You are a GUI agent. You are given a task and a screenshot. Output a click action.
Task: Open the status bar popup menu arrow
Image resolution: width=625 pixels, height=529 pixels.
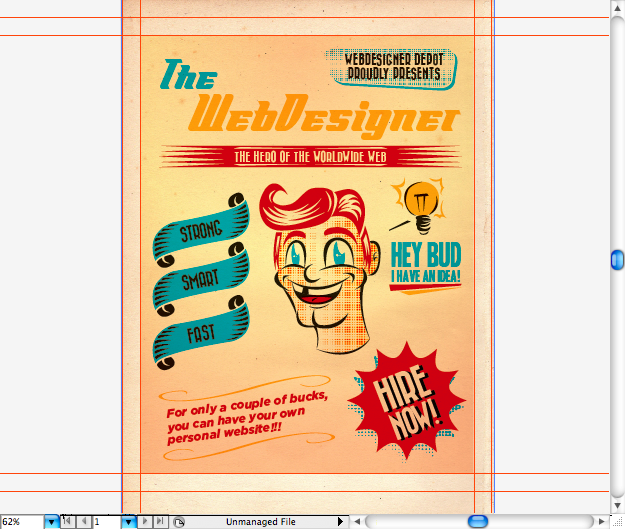[x=340, y=522]
